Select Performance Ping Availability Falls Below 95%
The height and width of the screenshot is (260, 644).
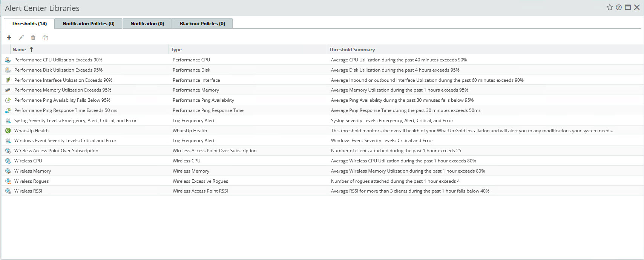[62, 100]
